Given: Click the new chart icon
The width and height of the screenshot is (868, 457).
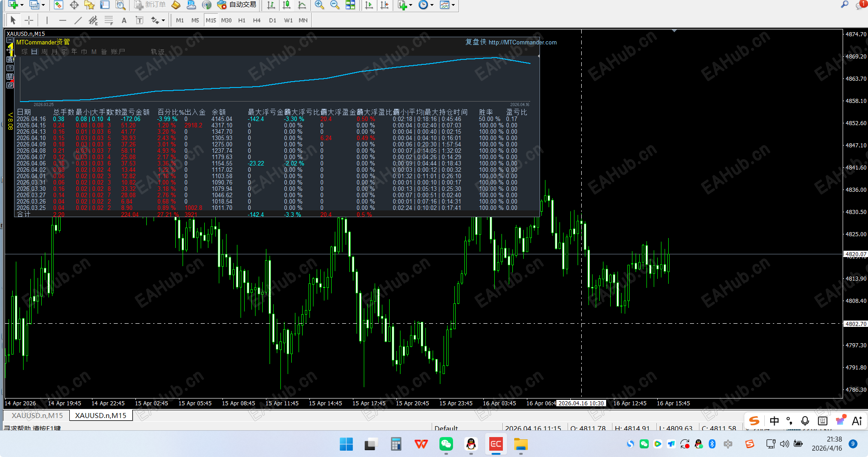Looking at the screenshot, I should coord(13,5).
